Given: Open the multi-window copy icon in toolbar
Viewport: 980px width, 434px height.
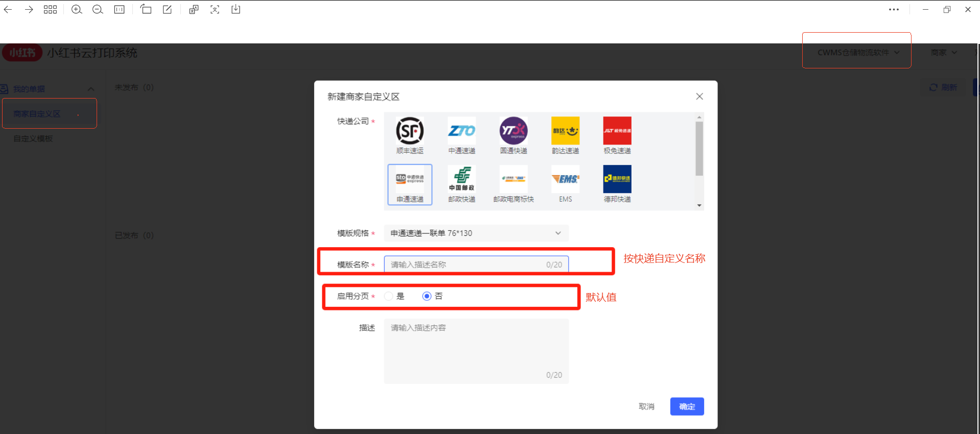Looking at the screenshot, I should pos(194,9).
